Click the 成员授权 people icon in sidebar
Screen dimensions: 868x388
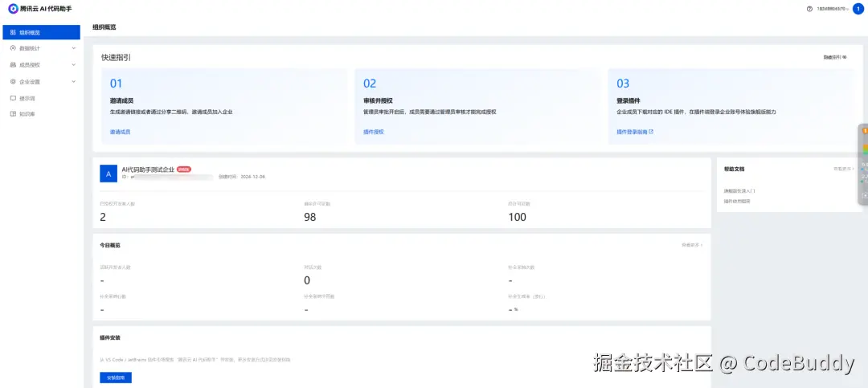[x=13, y=65]
